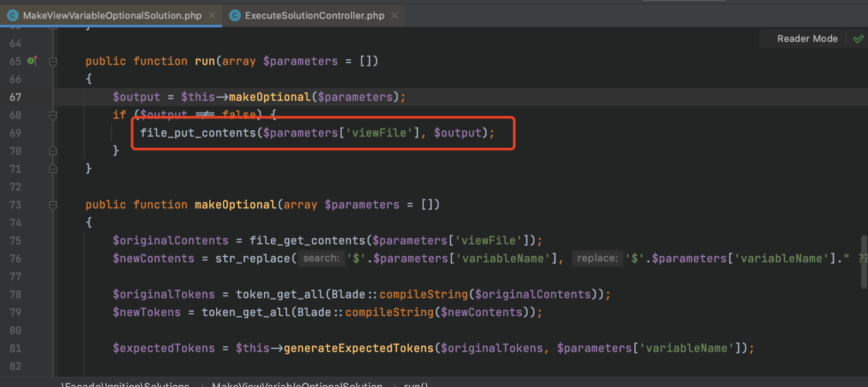Close the ExecuteSolutionController.php tab
This screenshot has height=387, width=868.
coord(395,15)
